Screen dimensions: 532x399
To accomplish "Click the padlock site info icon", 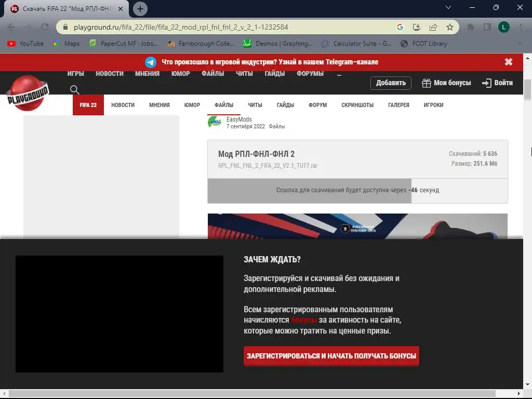I will click(65, 27).
